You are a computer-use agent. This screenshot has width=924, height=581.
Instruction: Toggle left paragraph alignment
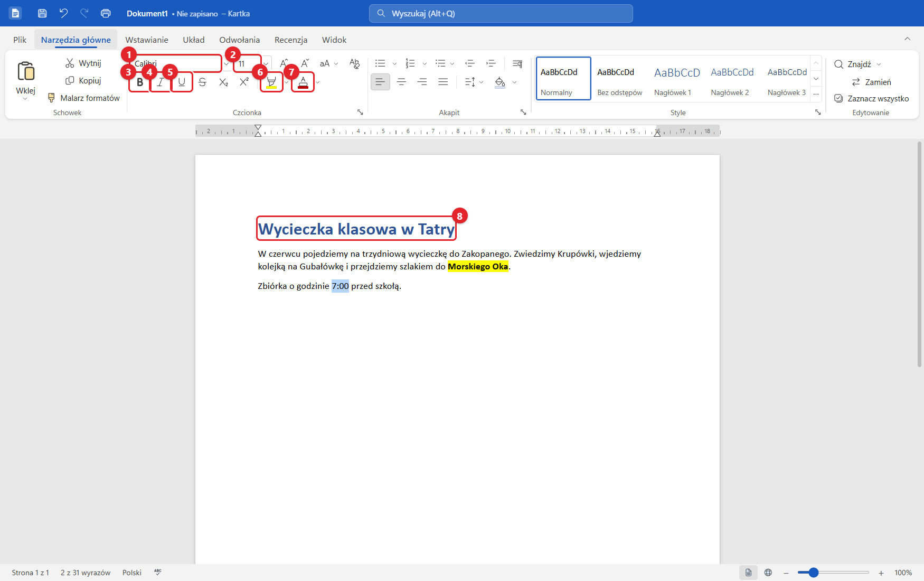(380, 82)
